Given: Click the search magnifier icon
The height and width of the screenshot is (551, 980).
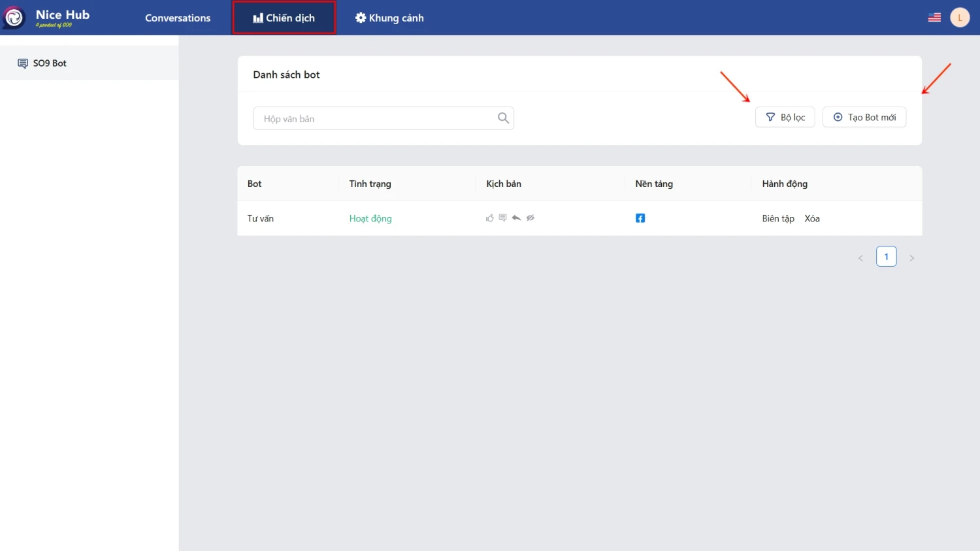Looking at the screenshot, I should pyautogui.click(x=503, y=118).
